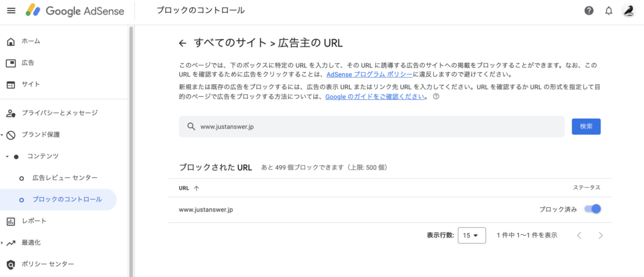Open the help question mark icon
The height and width of the screenshot is (277, 644).
point(589,11)
